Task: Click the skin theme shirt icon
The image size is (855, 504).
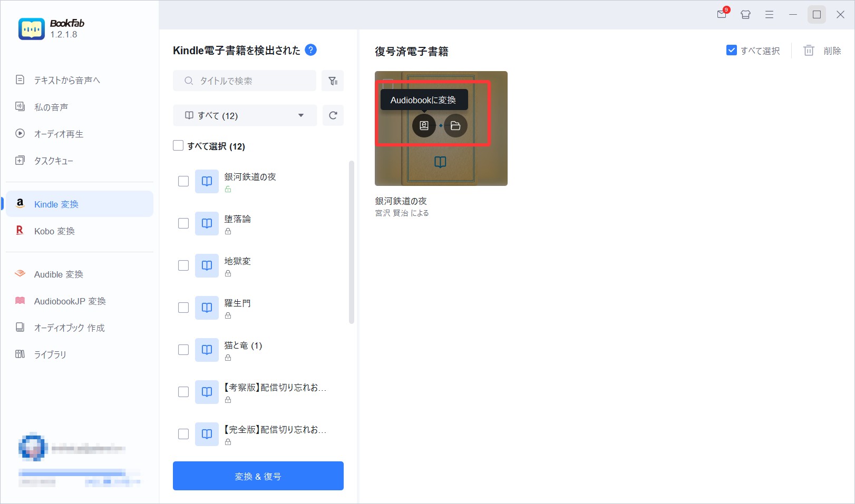Action: pyautogui.click(x=745, y=15)
